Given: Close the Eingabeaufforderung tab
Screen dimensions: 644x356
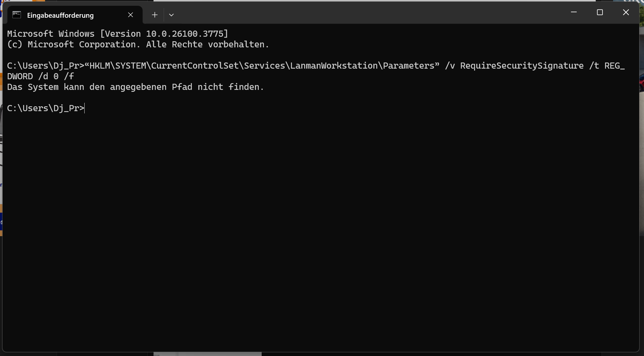Looking at the screenshot, I should 130,15.
